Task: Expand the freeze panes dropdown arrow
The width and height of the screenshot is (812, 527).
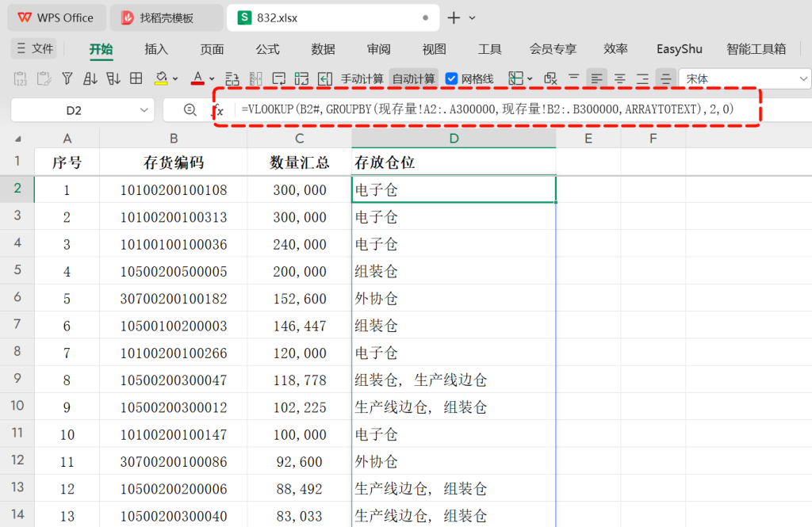Action: click(529, 79)
